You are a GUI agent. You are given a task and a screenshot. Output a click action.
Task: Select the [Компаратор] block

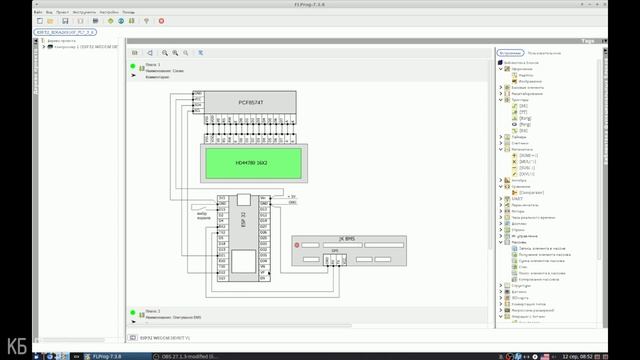531,193
